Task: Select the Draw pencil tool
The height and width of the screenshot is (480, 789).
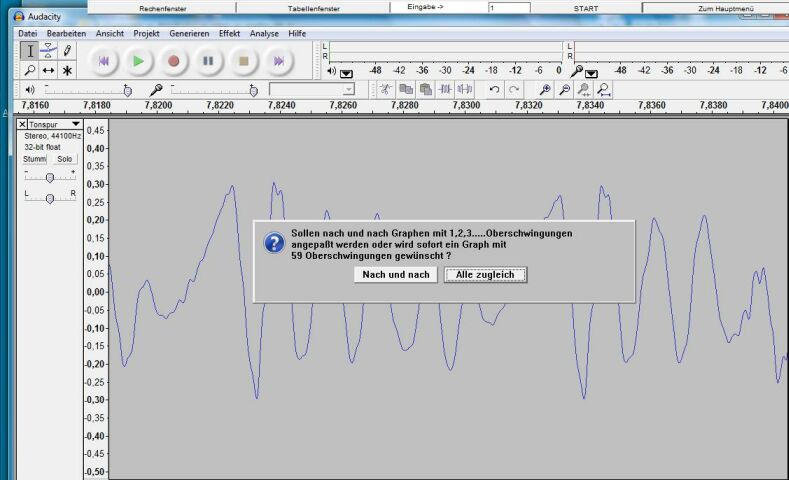Action: [67, 50]
